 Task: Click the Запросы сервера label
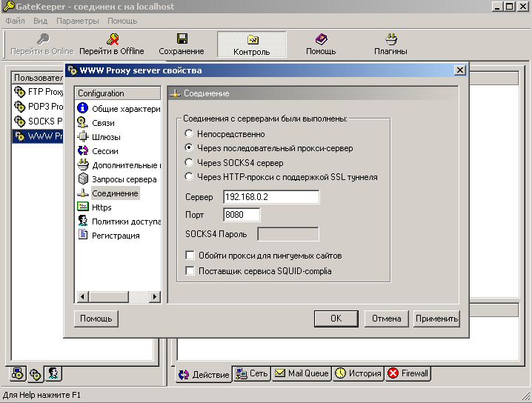click(124, 179)
